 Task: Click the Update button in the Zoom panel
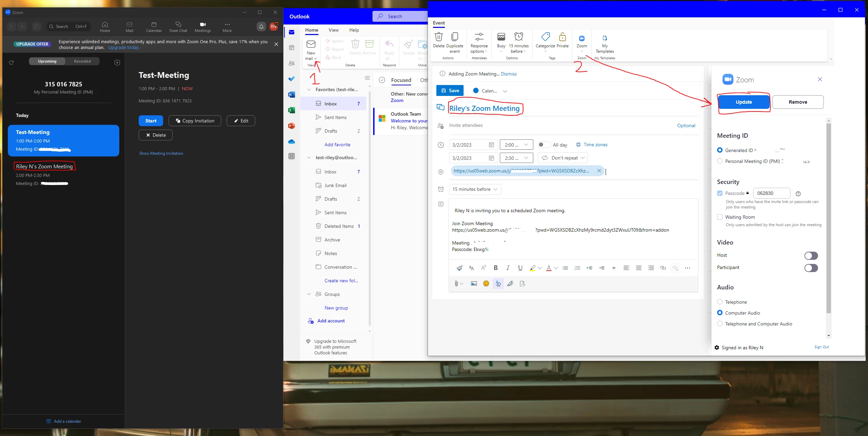744,102
